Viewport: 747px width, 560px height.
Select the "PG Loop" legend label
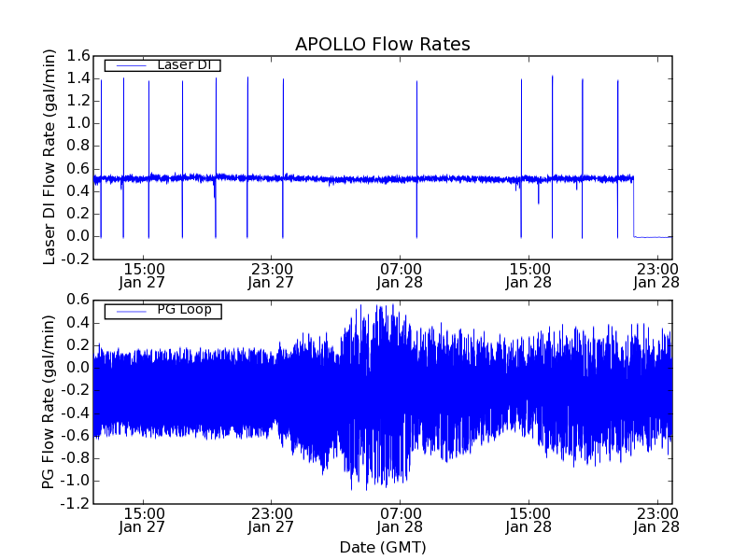click(x=184, y=310)
